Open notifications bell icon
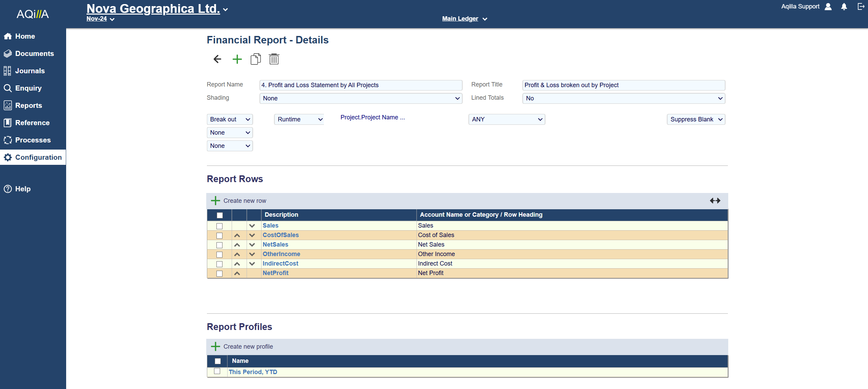 pos(844,7)
